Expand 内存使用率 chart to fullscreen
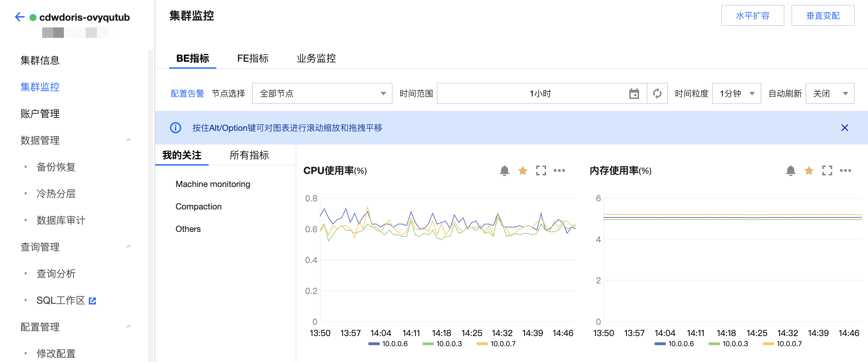Image resolution: width=868 pixels, height=362 pixels. click(x=827, y=171)
